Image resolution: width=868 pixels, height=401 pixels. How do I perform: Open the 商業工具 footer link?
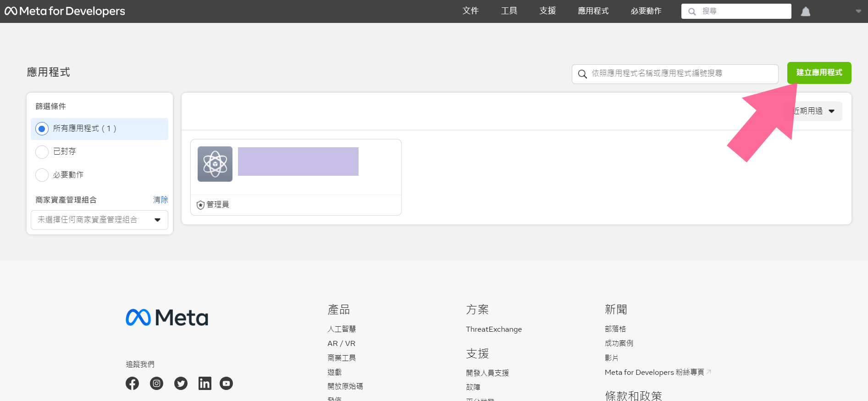(x=342, y=358)
